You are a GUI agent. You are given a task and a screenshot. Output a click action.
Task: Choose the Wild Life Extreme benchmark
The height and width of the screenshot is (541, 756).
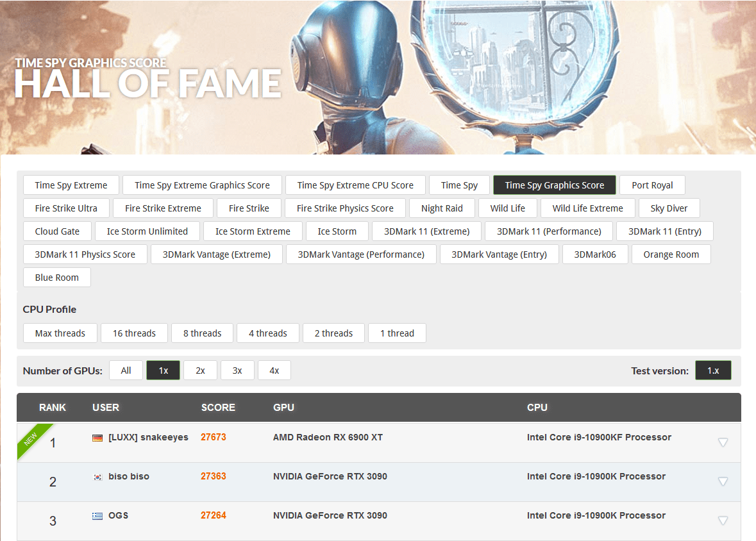pos(588,208)
